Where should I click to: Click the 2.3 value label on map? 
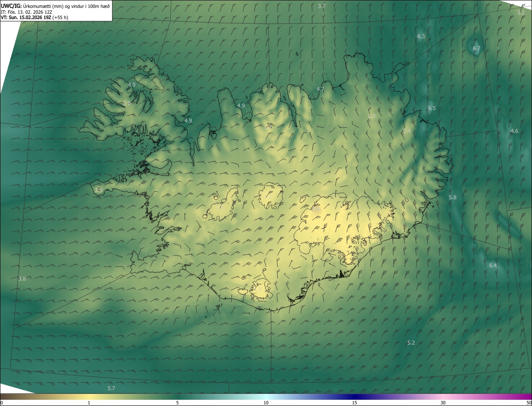click(x=372, y=116)
